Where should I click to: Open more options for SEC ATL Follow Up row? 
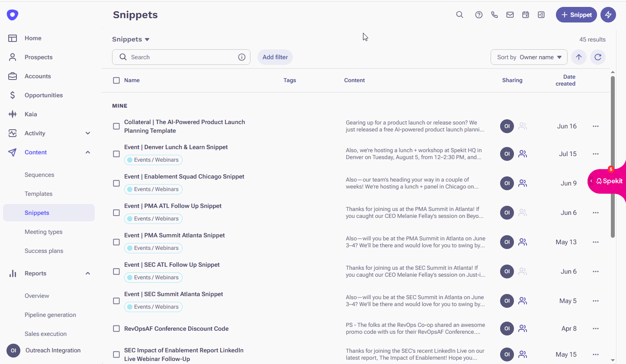coord(596,271)
